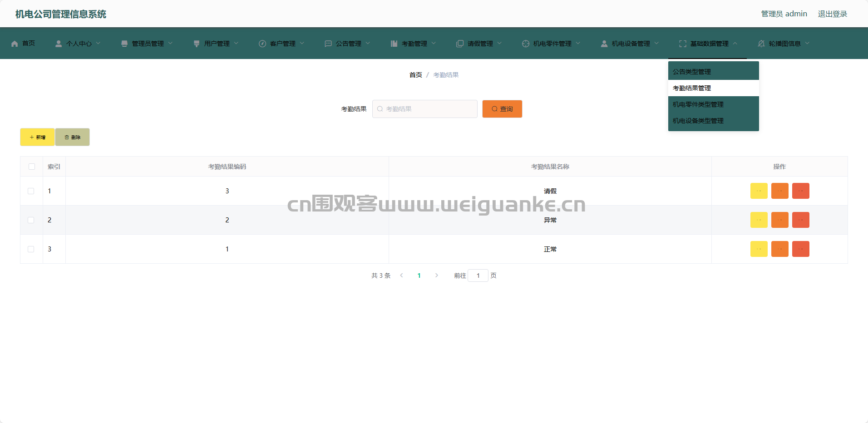Click the red action button in the 异常 row

[x=801, y=220]
